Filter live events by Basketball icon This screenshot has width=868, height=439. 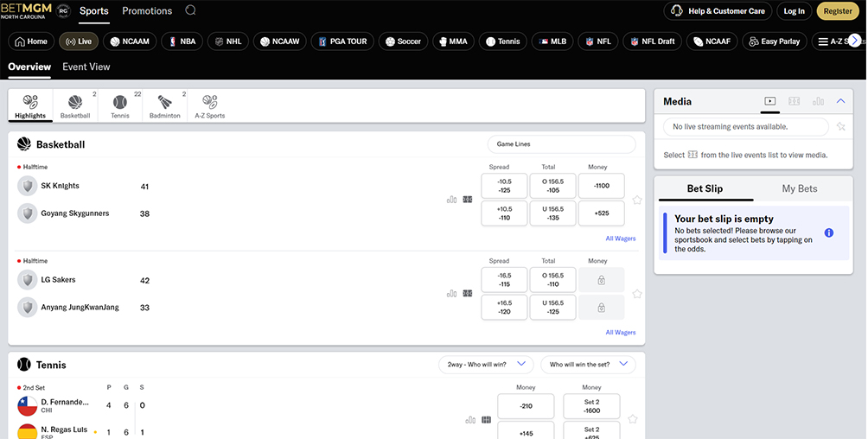pos(75,105)
